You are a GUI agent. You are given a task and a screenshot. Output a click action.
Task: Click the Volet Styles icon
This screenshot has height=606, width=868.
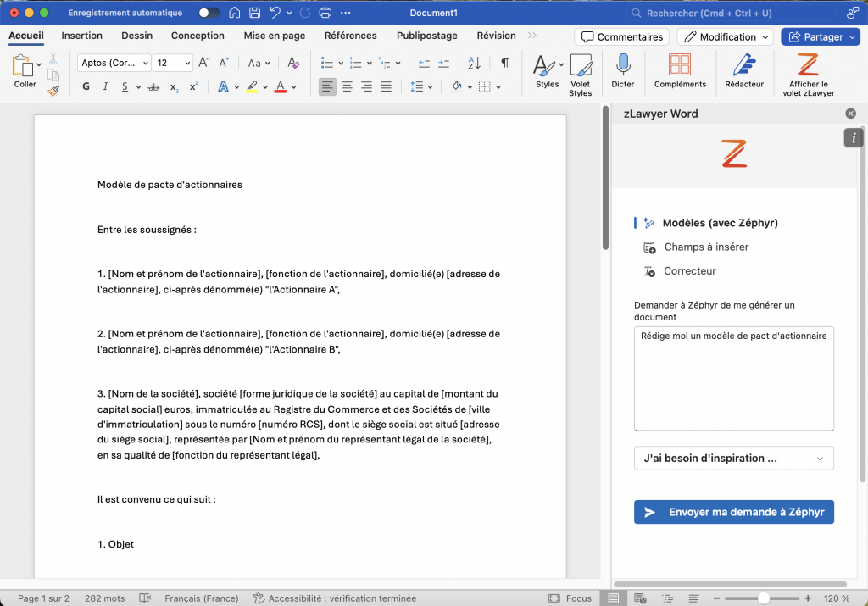coord(580,66)
